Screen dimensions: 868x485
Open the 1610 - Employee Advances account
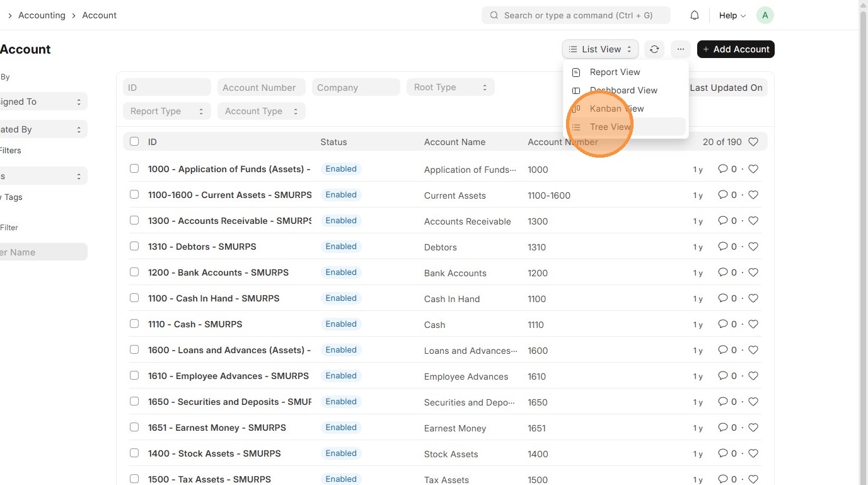228,376
